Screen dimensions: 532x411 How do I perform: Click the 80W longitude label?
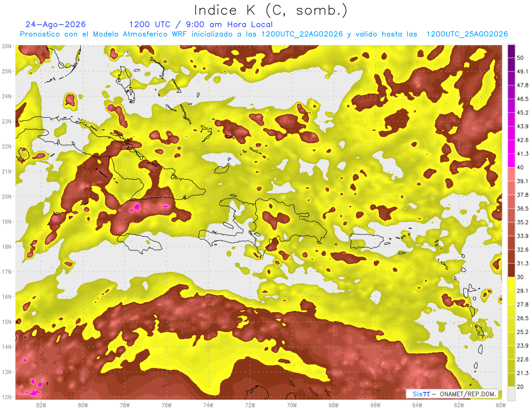pyautogui.click(x=82, y=405)
